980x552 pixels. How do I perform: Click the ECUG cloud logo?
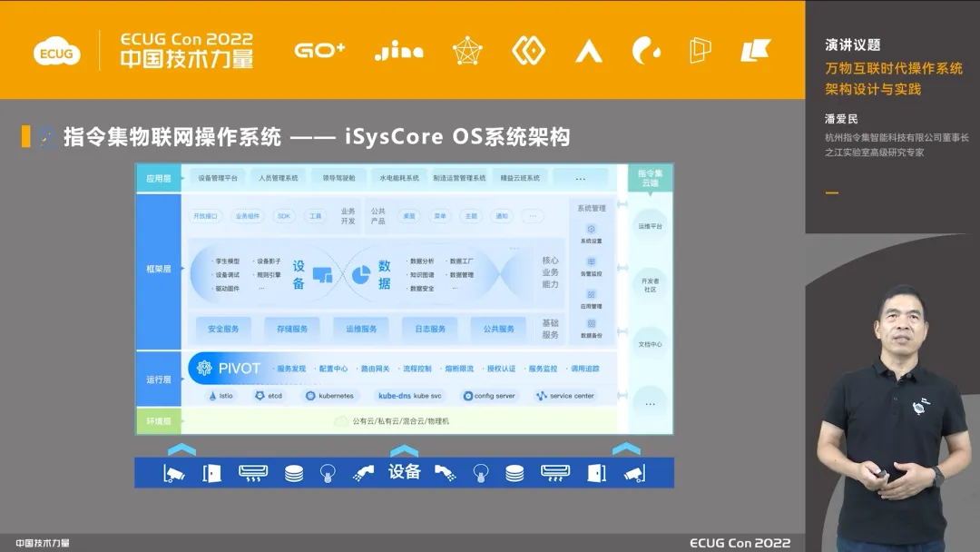(56, 53)
